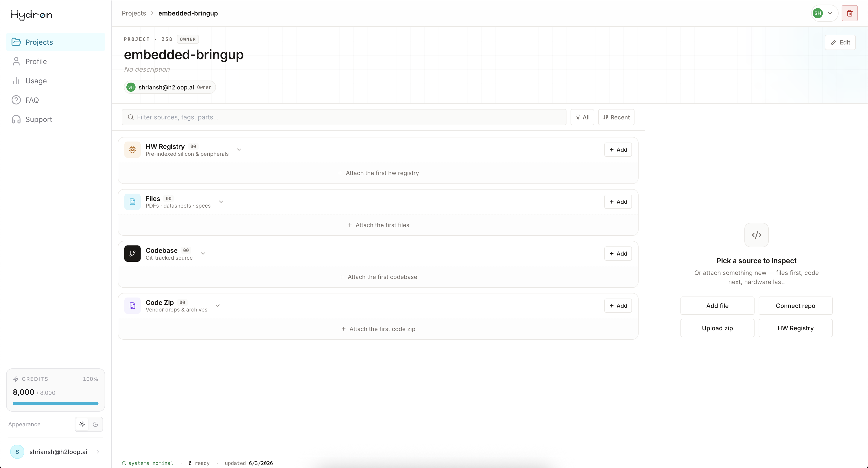The image size is (868, 468).
Task: Click the Usage bar chart icon
Action: [x=16, y=81]
